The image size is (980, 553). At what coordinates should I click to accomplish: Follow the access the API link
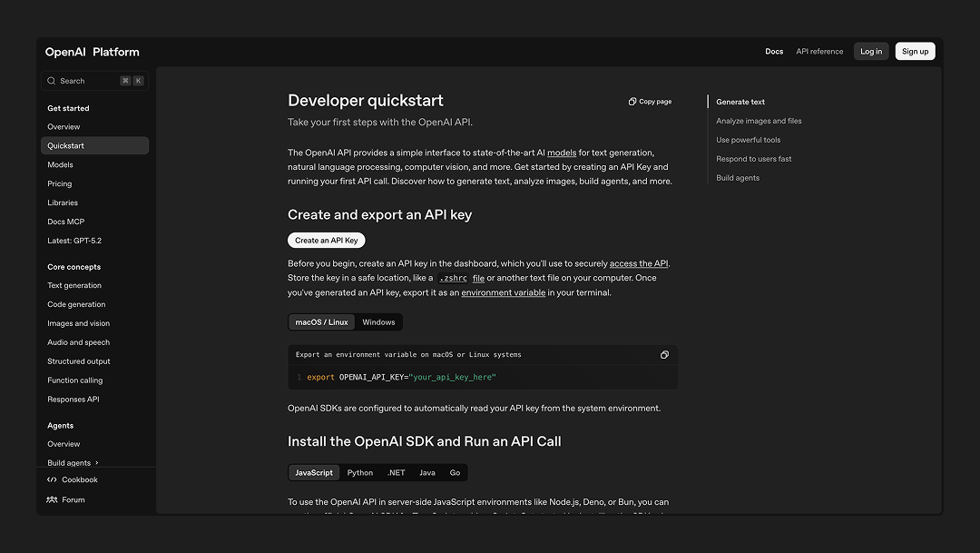638,263
